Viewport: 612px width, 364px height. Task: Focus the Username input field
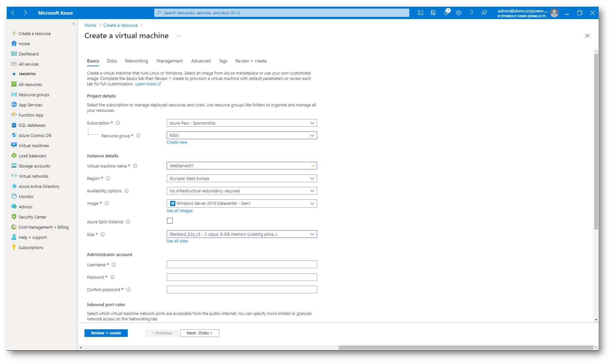pyautogui.click(x=242, y=264)
